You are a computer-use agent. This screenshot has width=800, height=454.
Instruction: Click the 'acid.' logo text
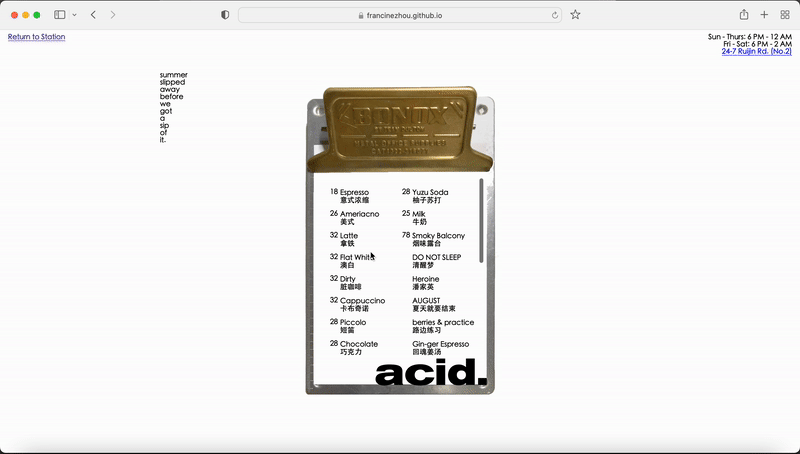tap(431, 372)
